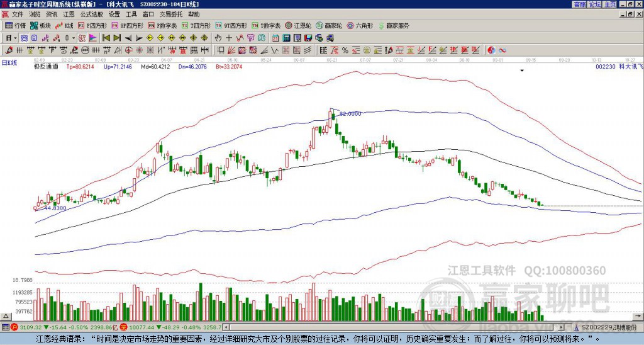Click the Shanghai index 3109.32 status entry
Image resolution: width=644 pixels, height=345 pixels.
[65, 327]
